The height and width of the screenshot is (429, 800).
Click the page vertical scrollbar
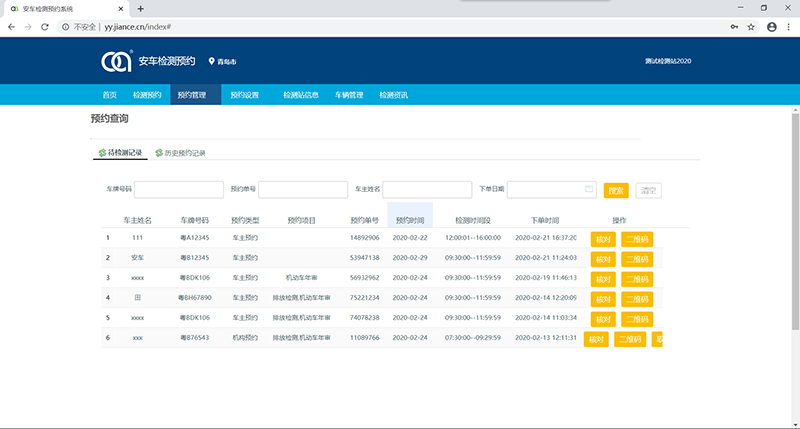pos(795,221)
